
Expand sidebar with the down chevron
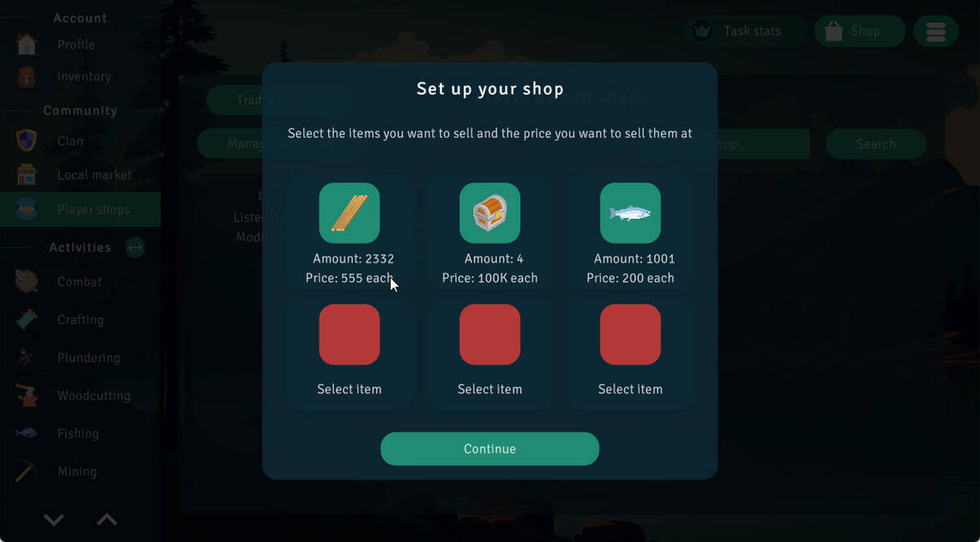(54, 520)
